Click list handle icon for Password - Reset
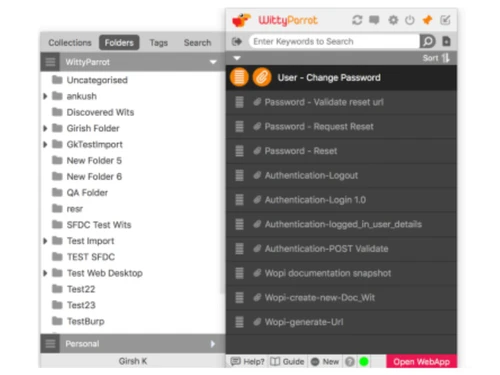 (239, 151)
